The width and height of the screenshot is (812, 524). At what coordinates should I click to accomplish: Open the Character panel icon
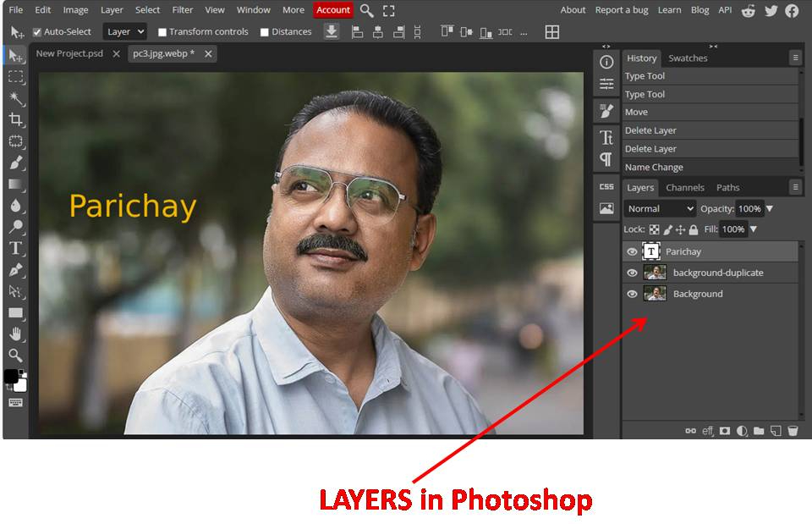[606, 137]
